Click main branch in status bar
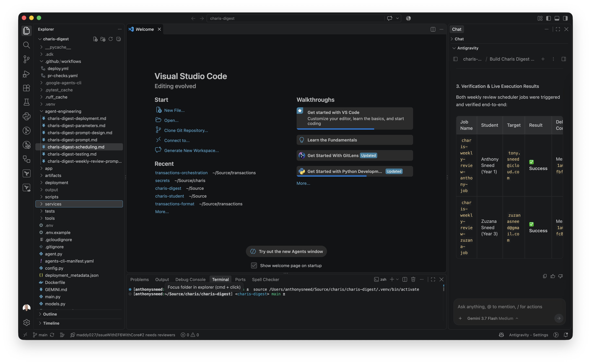 click(x=40, y=335)
